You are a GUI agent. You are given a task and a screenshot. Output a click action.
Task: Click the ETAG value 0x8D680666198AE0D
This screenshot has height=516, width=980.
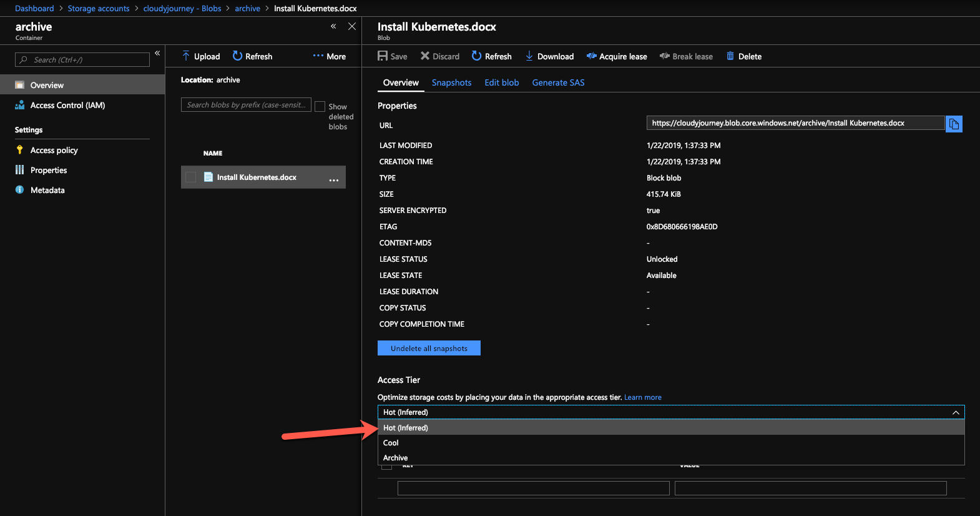pyautogui.click(x=682, y=227)
